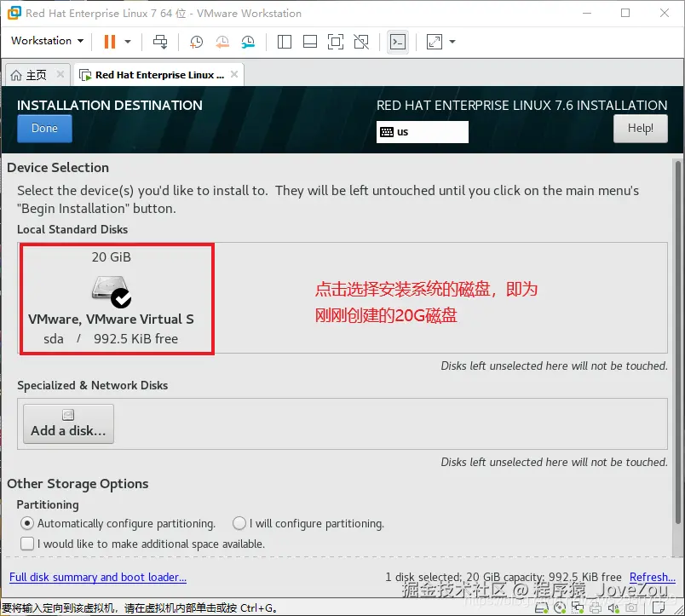Click the Done button
The image size is (685, 616).
click(44, 129)
